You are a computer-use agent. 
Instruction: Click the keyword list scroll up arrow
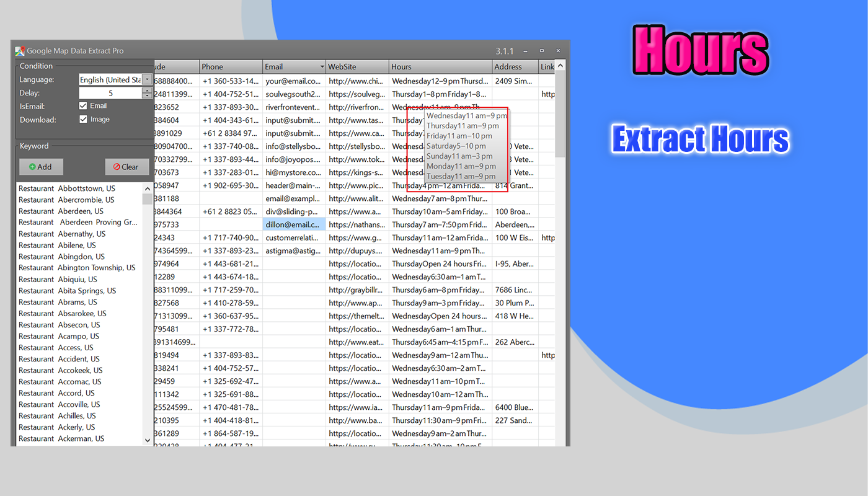(147, 188)
